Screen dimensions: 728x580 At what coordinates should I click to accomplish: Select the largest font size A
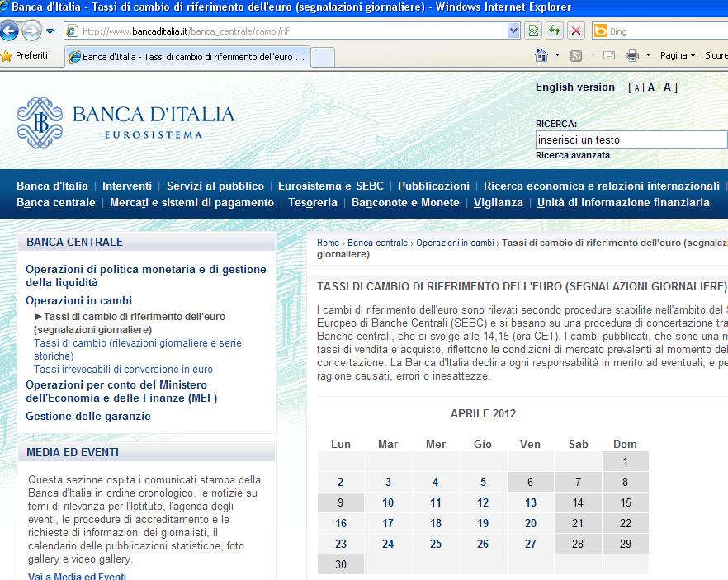[667, 87]
